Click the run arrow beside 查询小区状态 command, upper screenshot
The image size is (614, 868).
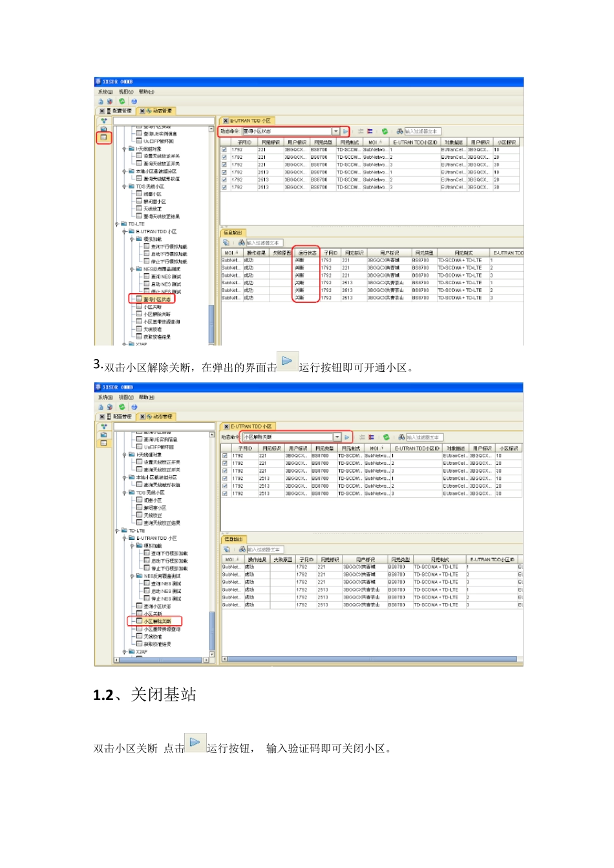coord(345,131)
